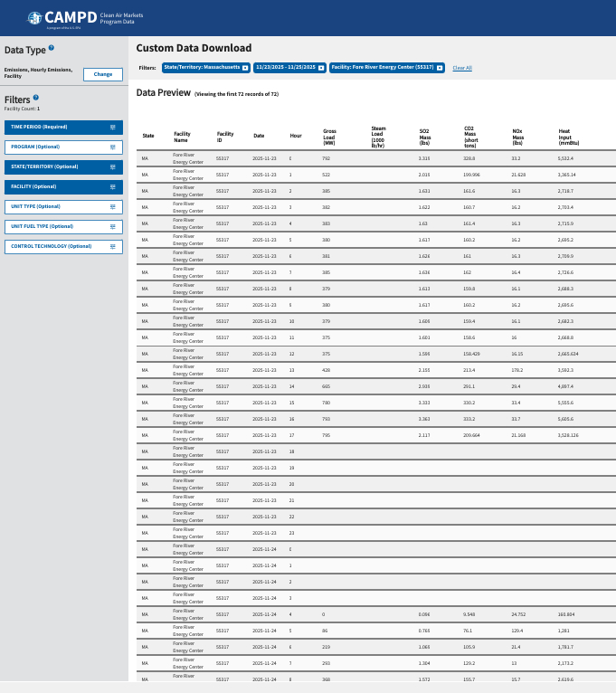This screenshot has height=693, width=616.
Task: Remove the Fore River Energy Center filter chip
Action: pos(440,68)
